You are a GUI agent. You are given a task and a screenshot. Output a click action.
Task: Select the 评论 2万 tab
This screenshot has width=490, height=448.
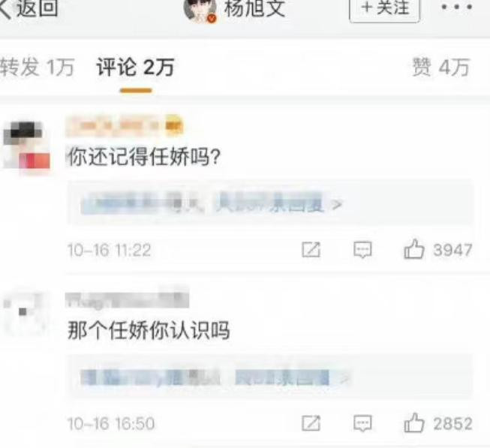(136, 68)
